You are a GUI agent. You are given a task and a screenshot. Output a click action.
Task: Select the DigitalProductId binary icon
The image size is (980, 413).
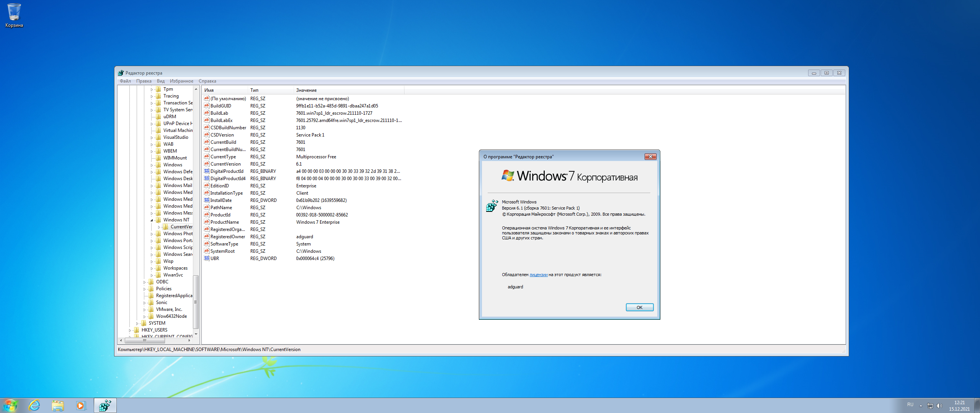206,171
